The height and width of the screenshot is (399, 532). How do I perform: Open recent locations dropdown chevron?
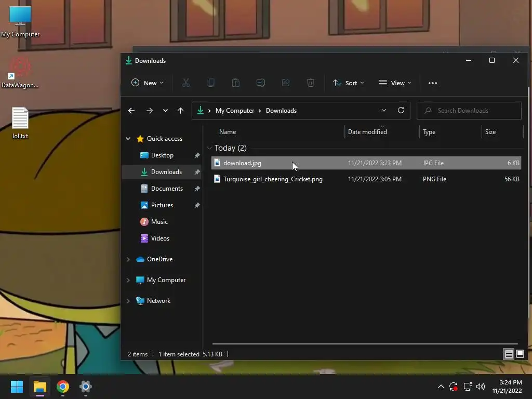click(x=165, y=111)
